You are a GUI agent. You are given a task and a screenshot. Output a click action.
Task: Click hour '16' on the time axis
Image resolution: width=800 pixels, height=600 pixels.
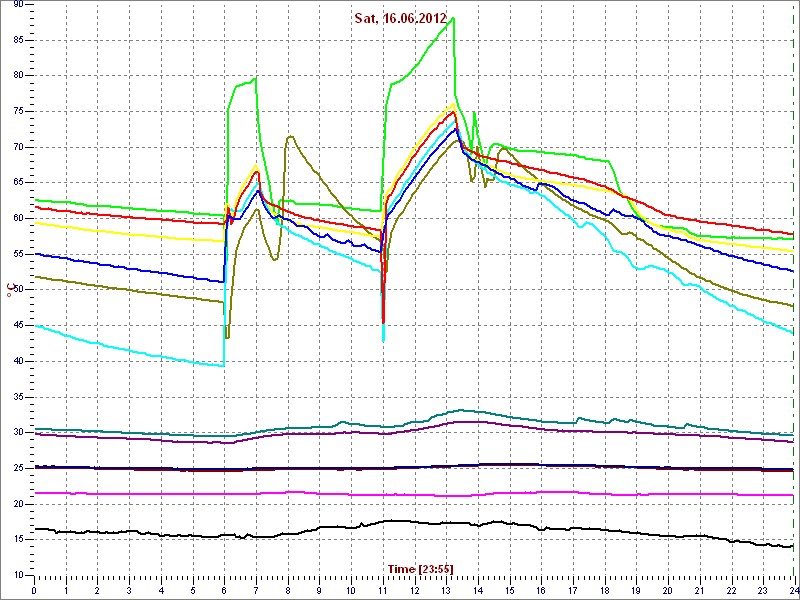(541, 590)
